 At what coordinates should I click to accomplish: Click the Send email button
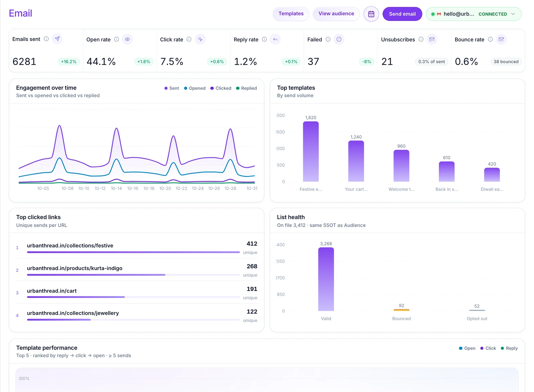(402, 14)
